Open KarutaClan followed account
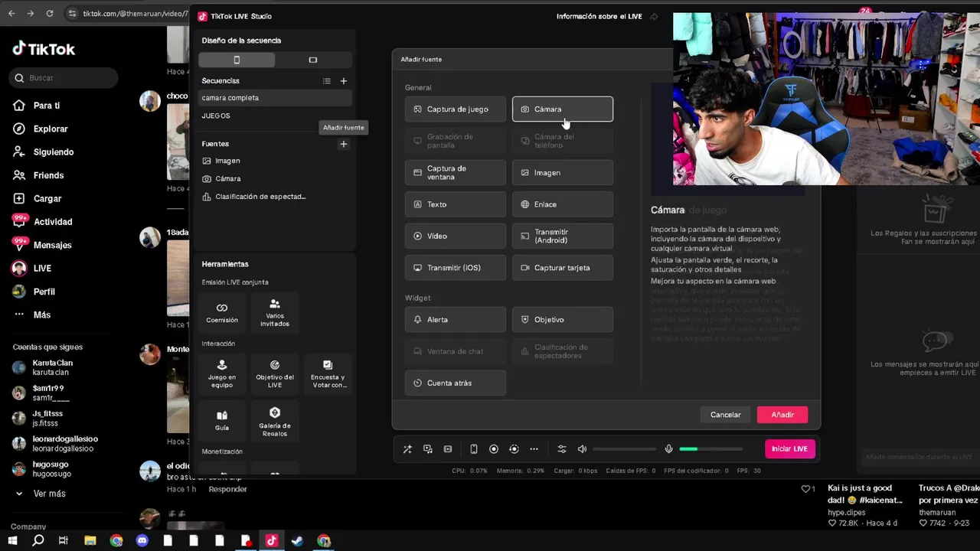 click(44, 367)
